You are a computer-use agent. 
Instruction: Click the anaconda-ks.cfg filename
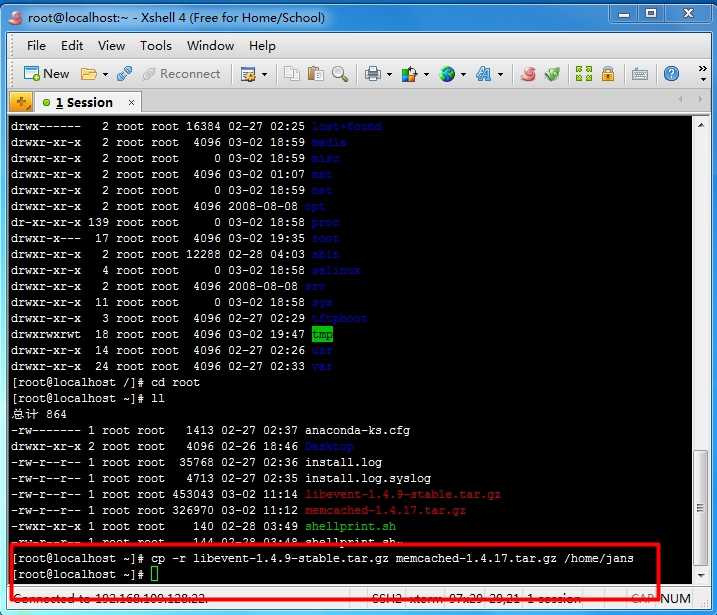pyautogui.click(x=358, y=430)
